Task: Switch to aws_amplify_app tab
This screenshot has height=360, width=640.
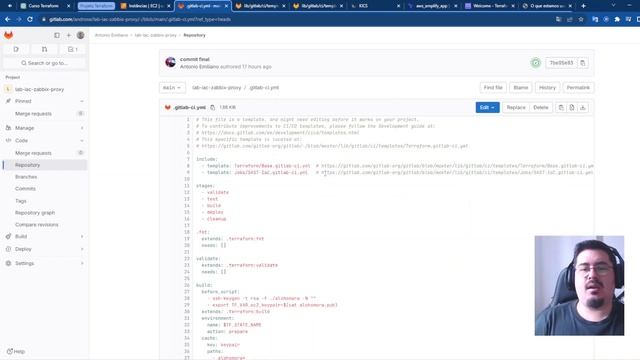Action: [x=433, y=6]
